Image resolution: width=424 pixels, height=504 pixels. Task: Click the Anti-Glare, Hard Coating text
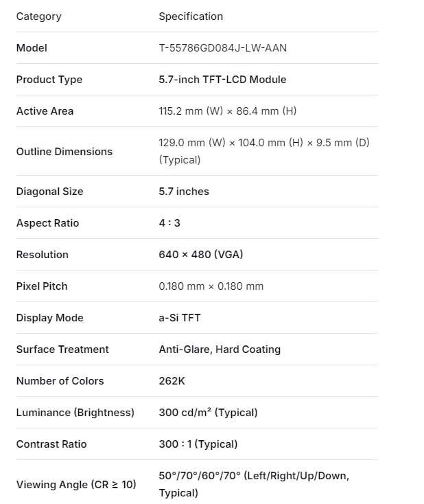(220, 350)
